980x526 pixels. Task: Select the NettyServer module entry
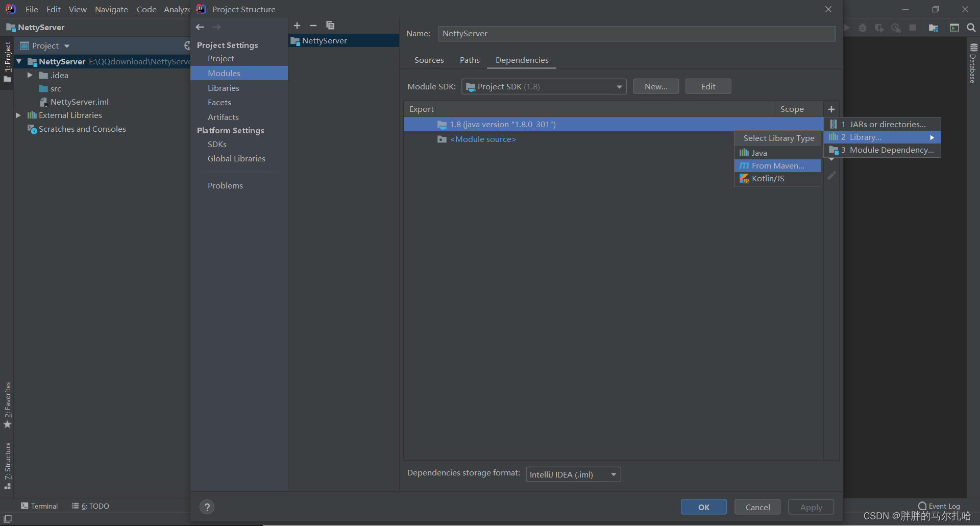click(344, 41)
